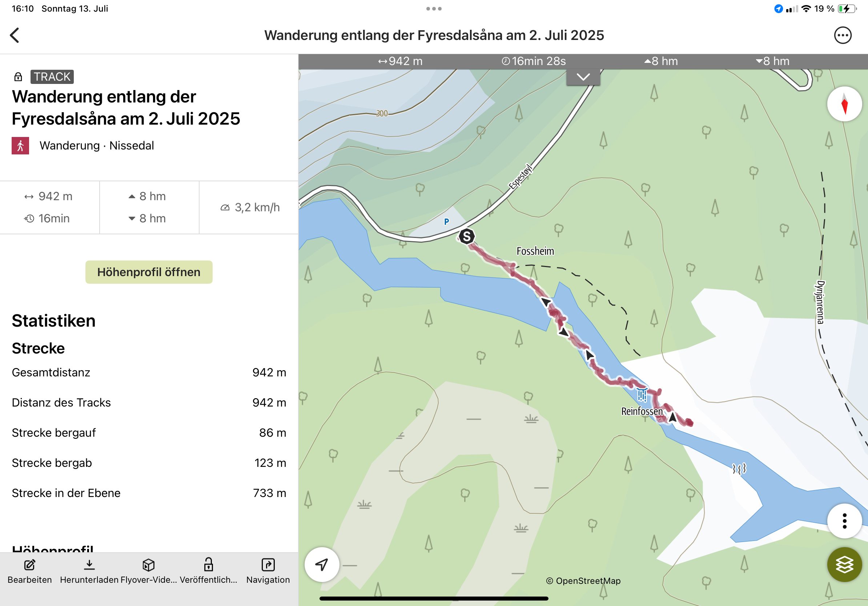Tap the three-dot multitasking handle at top
The width and height of the screenshot is (868, 606).
pyautogui.click(x=434, y=9)
